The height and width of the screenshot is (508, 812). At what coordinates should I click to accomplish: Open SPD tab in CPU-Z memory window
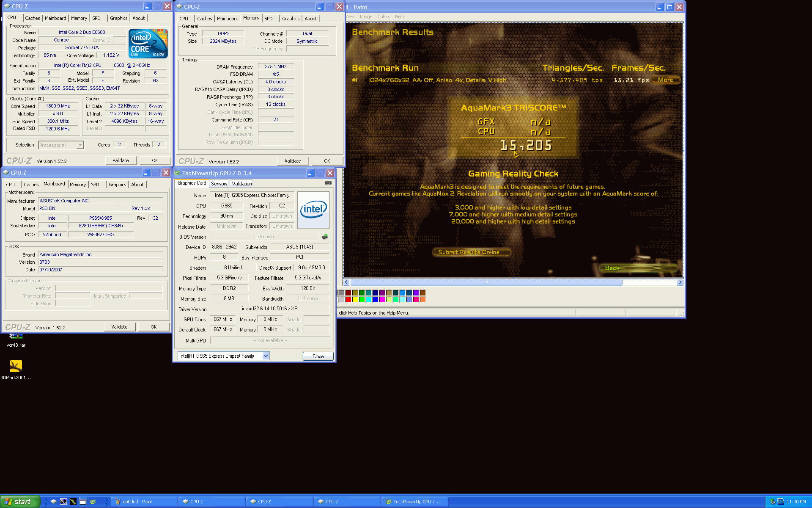(269, 19)
